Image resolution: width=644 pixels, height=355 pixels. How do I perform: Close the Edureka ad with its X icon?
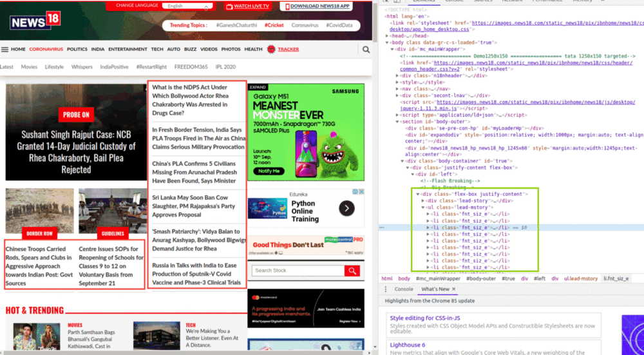coord(361,191)
